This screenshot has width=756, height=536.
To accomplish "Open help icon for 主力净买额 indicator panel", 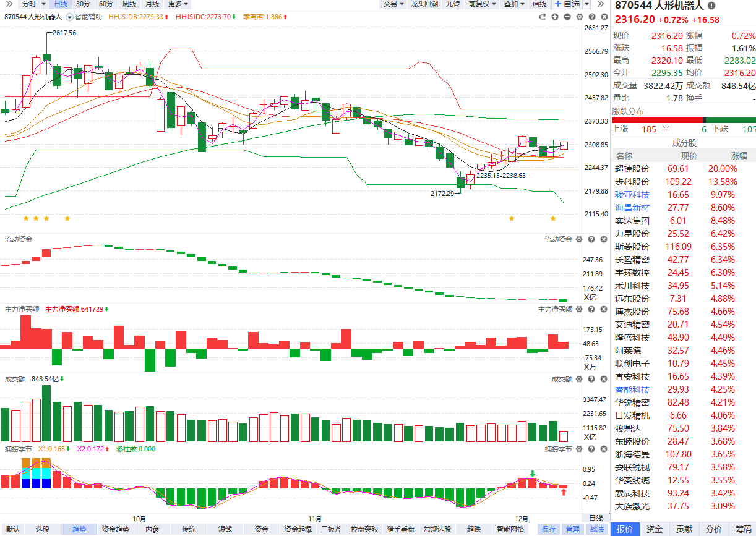I will [591, 309].
